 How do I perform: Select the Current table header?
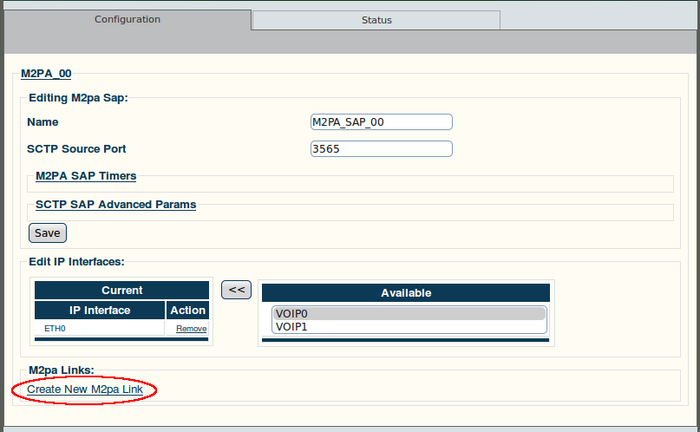click(x=122, y=290)
